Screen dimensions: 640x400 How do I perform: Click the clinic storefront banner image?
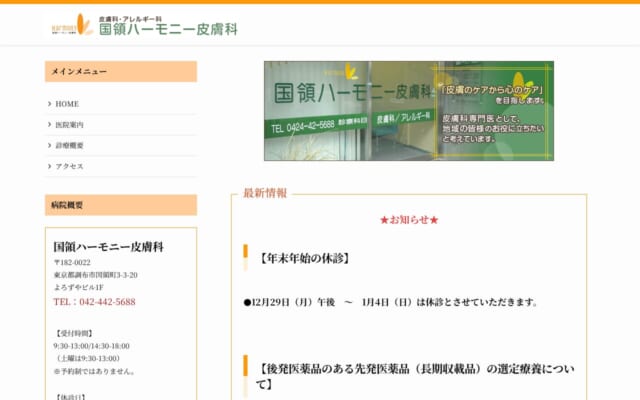408,111
